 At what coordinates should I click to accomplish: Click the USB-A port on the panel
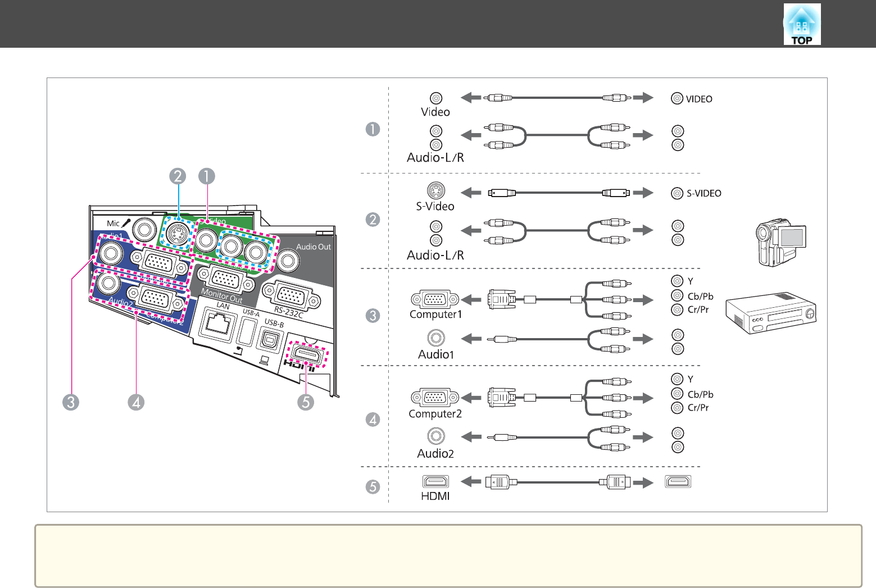coord(246,331)
